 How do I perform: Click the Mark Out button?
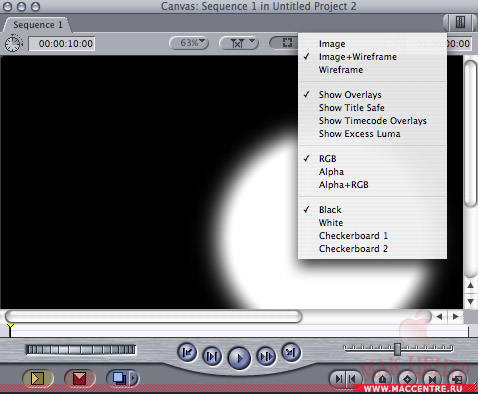click(353, 379)
